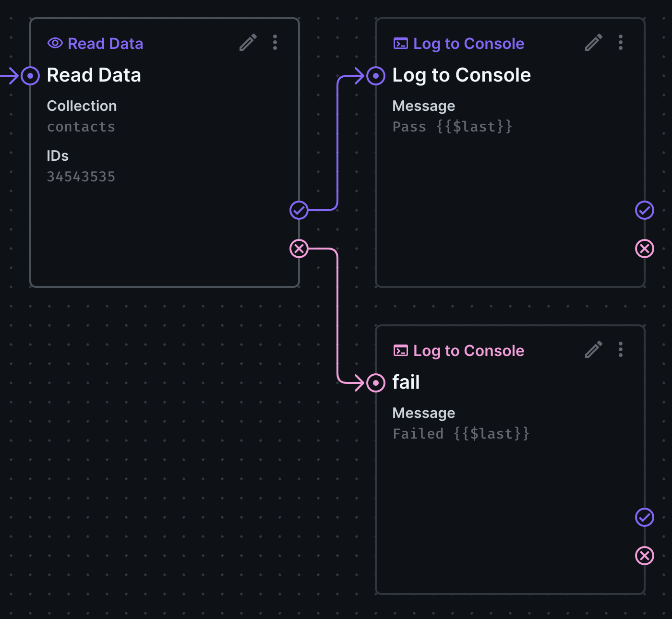Open the kebab menu on the top Log to Console

click(620, 43)
